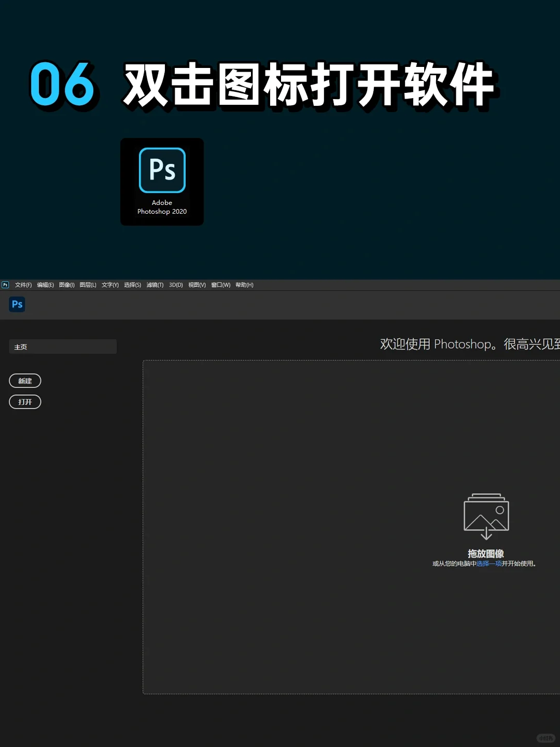Screen dimensions: 560x747
Task: Click the Ps icon in the title bar
Action: pyautogui.click(x=5, y=284)
